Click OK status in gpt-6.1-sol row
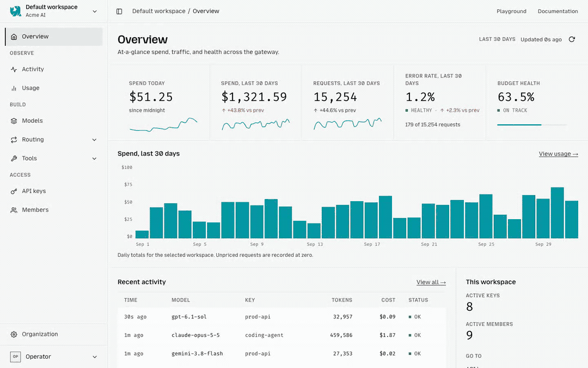The image size is (588, 368). click(415, 317)
